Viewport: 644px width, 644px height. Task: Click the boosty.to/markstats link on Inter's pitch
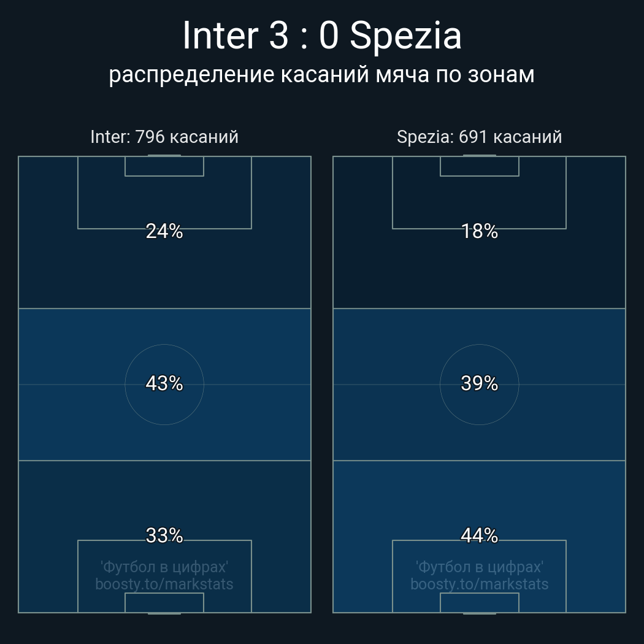coord(164,584)
